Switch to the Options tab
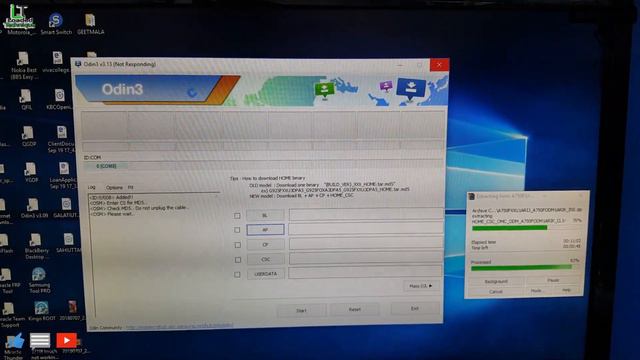The image size is (640, 360). (x=114, y=188)
